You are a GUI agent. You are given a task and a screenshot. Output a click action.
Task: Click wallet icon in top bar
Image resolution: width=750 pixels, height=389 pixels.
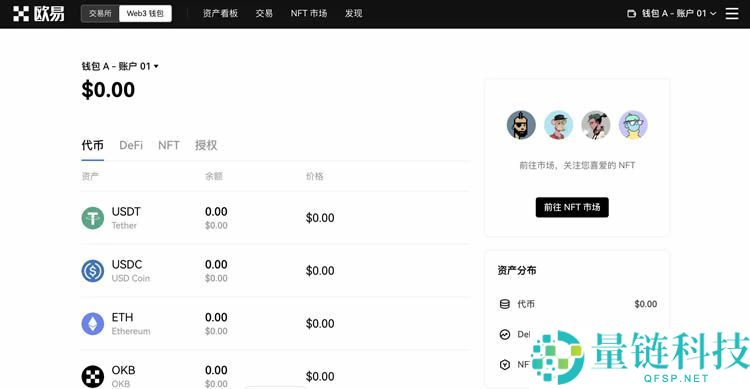[631, 14]
